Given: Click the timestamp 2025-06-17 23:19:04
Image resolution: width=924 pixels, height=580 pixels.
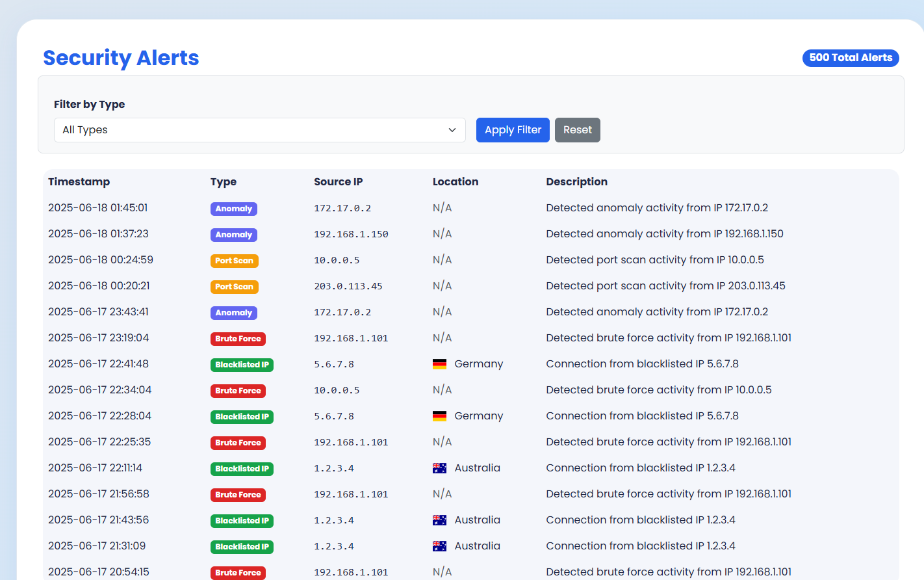Looking at the screenshot, I should 99,338.
